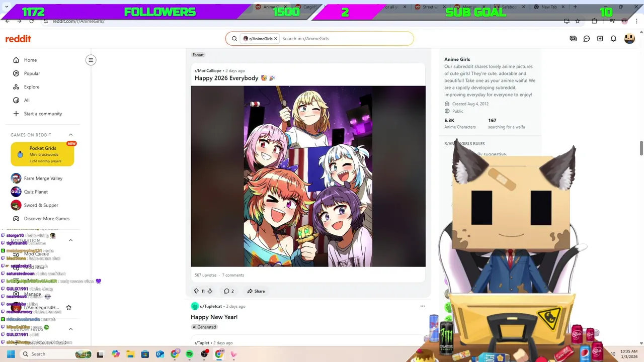Click the reddit.com/r/AnimeGirls address bar
Image resolution: width=644 pixels, height=362 pixels.
[78, 21]
